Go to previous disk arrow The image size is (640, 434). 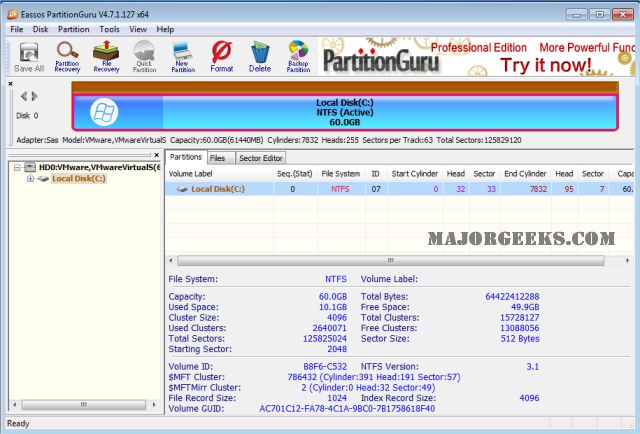[24, 96]
